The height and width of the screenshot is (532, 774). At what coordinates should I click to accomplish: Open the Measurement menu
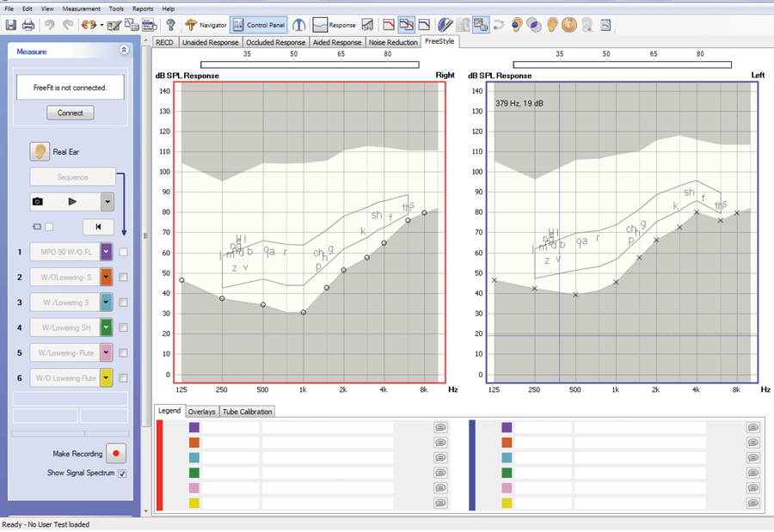[81, 8]
